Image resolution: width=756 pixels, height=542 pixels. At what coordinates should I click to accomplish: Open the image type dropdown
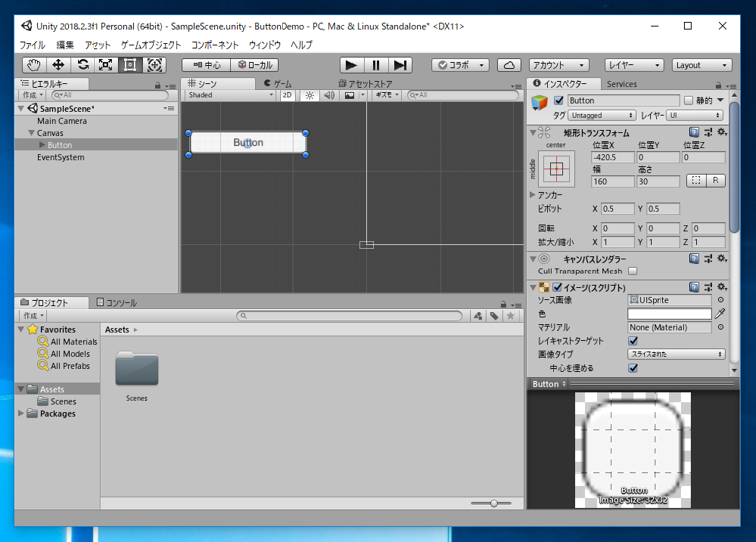(x=676, y=354)
